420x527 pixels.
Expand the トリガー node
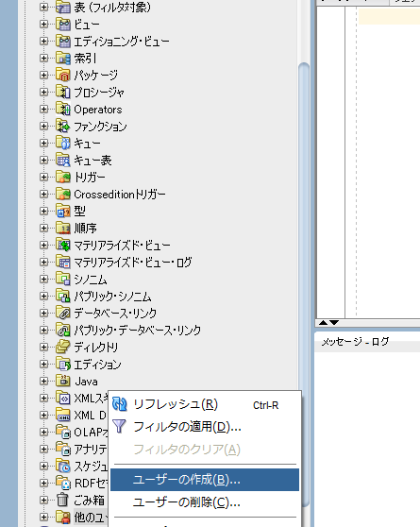tap(43, 178)
